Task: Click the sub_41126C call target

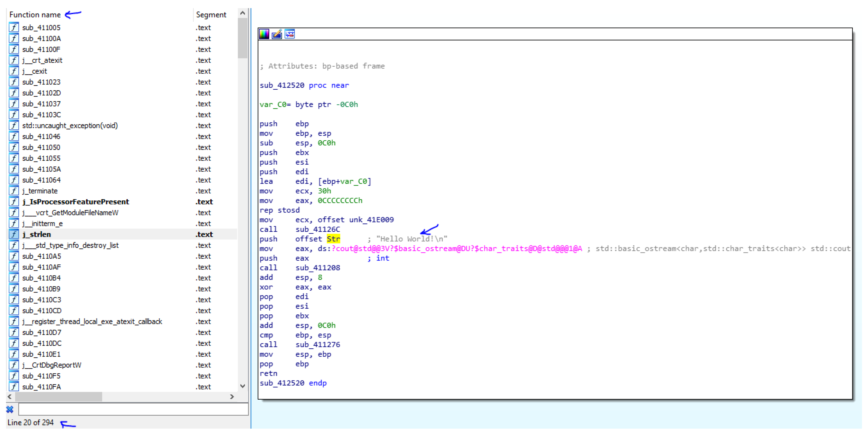Action: [x=317, y=229]
